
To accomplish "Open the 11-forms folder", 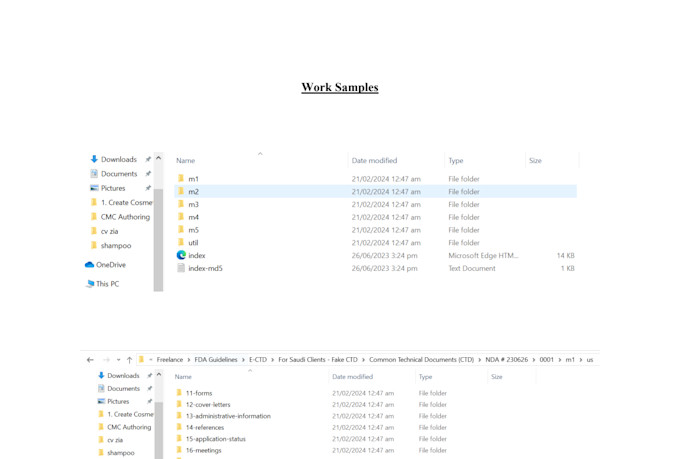I will [199, 393].
